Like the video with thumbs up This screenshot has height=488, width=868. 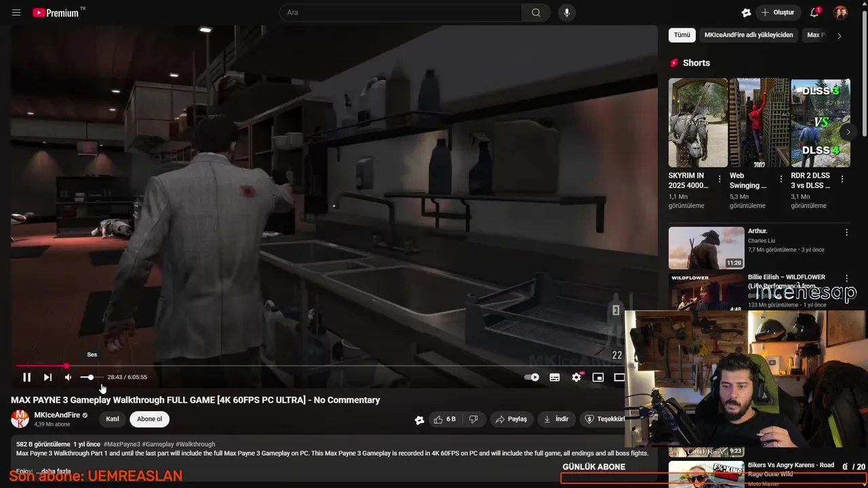(x=445, y=419)
